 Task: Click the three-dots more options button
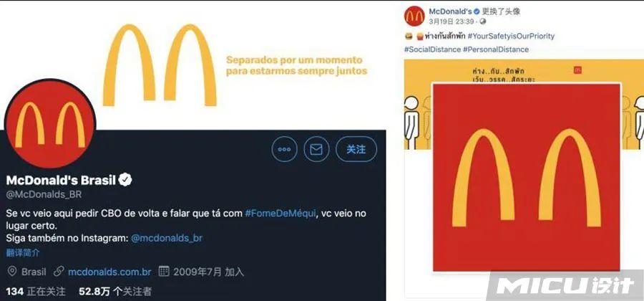[x=284, y=149]
